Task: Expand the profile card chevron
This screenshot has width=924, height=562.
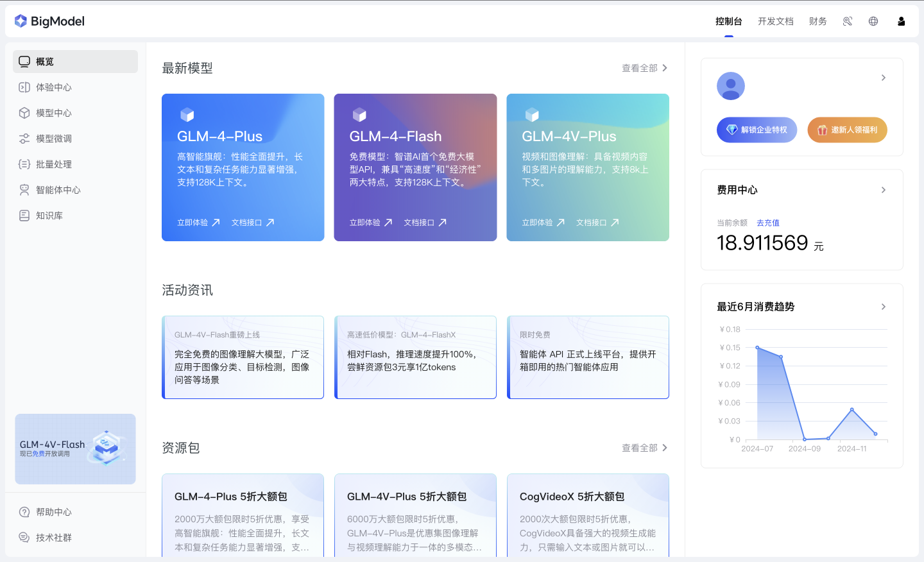Action: point(884,78)
